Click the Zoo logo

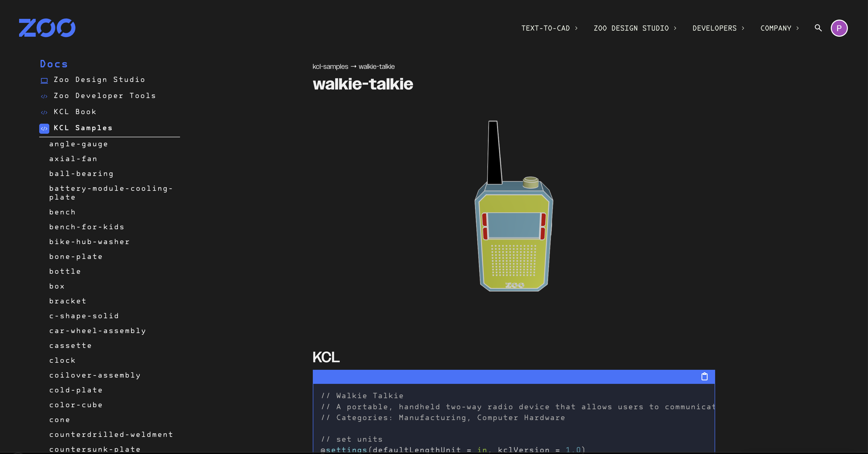click(x=47, y=28)
